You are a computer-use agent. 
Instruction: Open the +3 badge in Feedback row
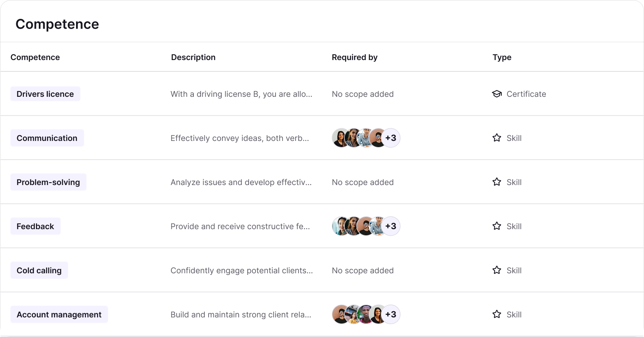[x=391, y=226]
